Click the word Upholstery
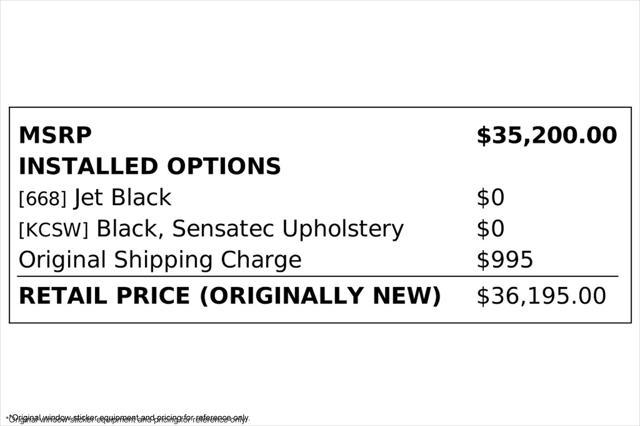Viewport: 640px width, 426px height. [x=343, y=229]
